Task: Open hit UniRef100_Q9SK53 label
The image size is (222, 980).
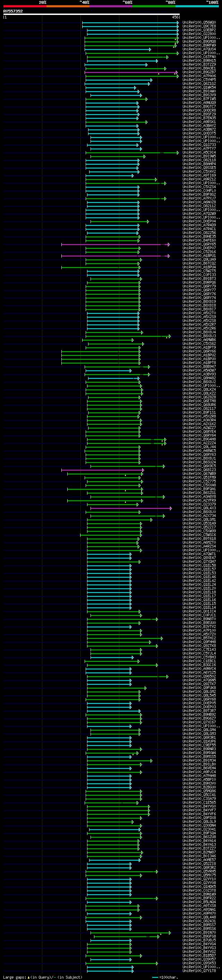Action: coord(199,964)
